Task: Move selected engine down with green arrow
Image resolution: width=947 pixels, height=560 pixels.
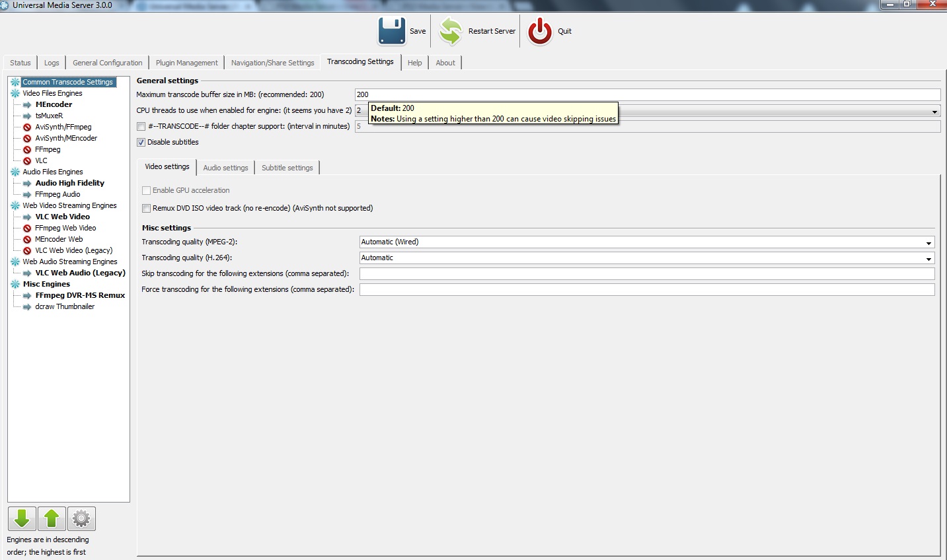Action: pos(22,519)
